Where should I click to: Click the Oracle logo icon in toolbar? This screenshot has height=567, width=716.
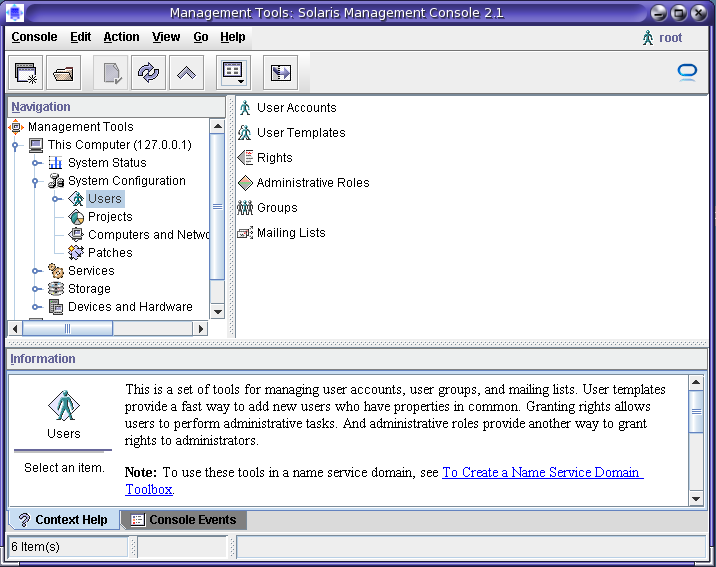(x=687, y=72)
